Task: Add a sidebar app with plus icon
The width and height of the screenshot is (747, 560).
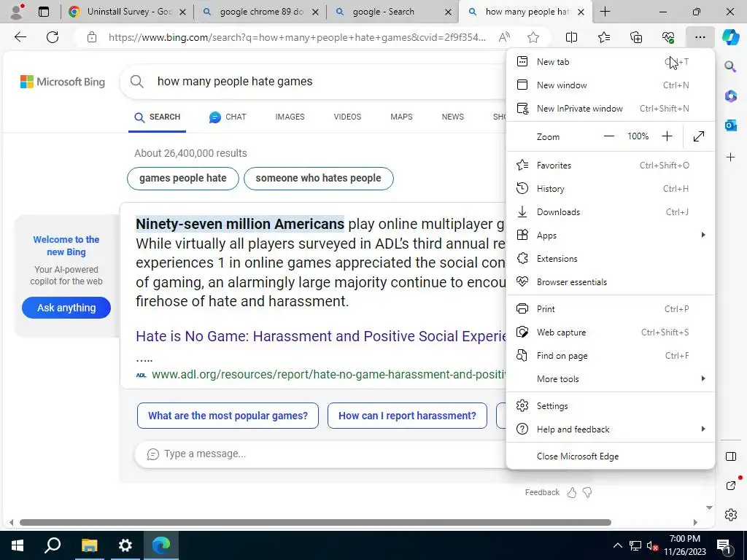Action: pos(730,157)
